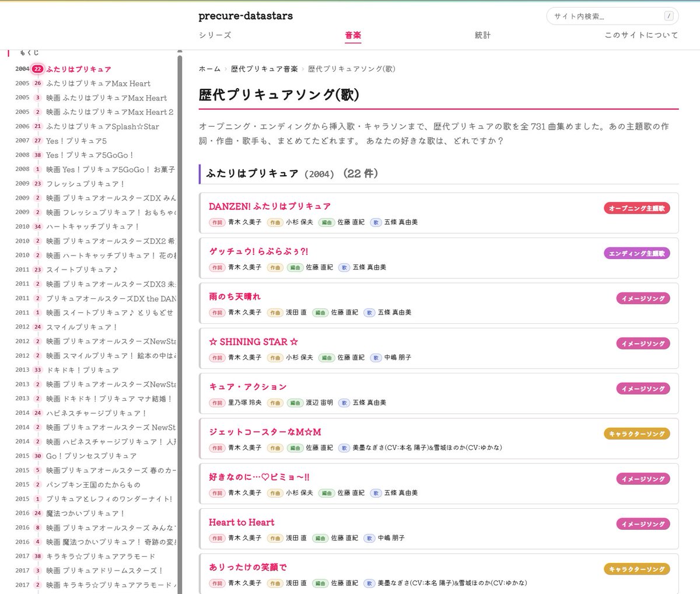Click 作曲 label icon in 雨のち天晴れ row

275,313
